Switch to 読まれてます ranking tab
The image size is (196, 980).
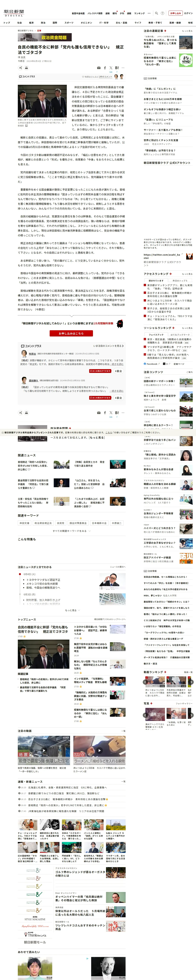[156, 281]
